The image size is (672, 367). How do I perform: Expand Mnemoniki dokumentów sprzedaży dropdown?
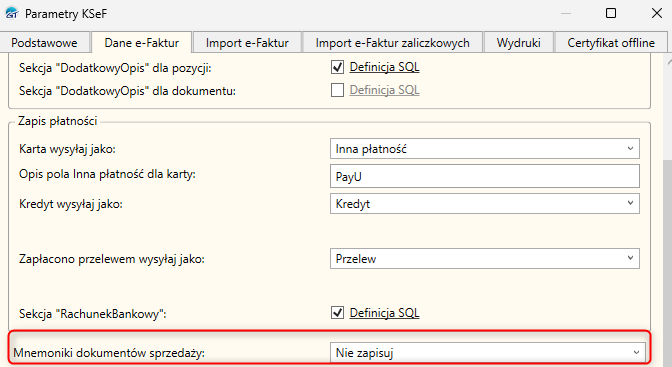click(488, 353)
